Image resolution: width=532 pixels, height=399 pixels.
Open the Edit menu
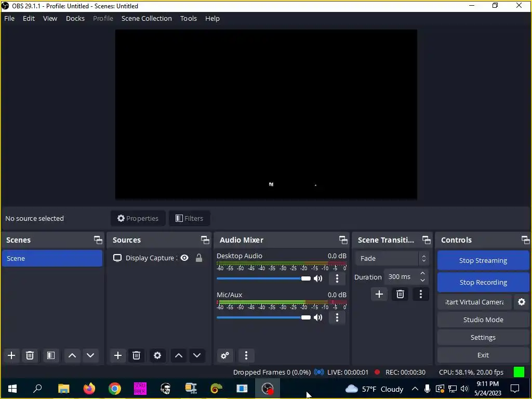point(29,19)
